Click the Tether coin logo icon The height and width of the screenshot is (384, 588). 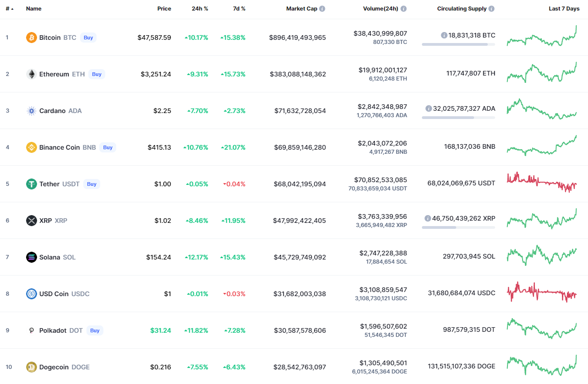[x=32, y=184]
